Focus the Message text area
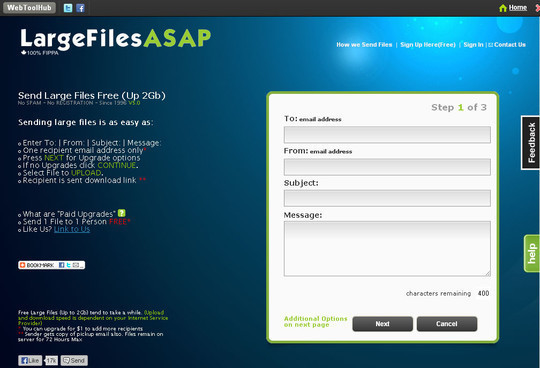 (x=387, y=249)
